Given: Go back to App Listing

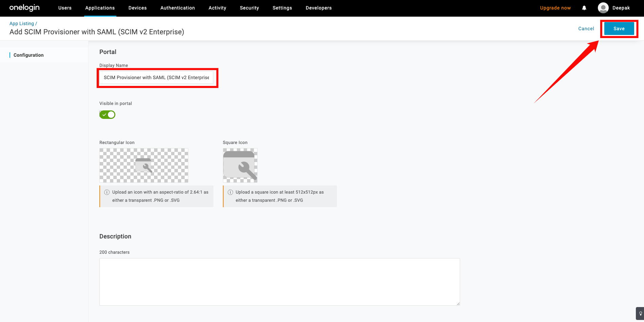Looking at the screenshot, I should 22,23.
